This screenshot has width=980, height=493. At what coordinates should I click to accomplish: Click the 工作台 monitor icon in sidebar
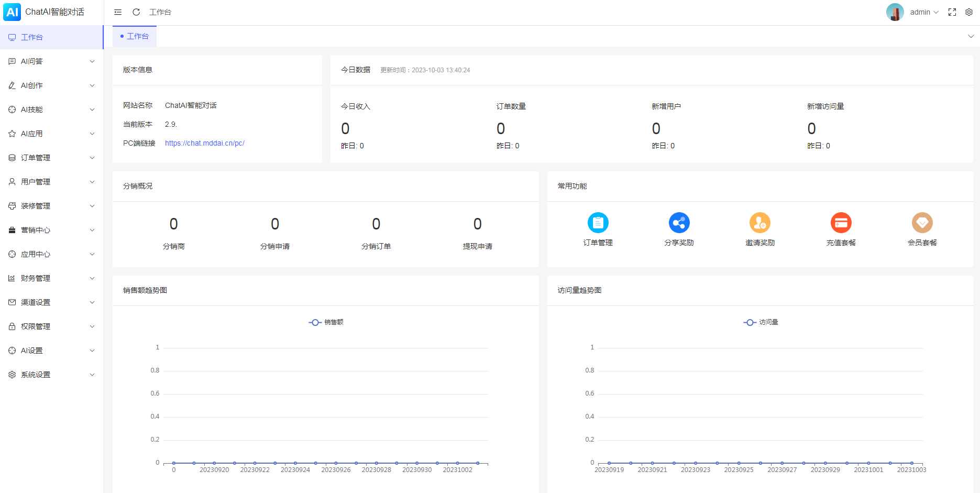pyautogui.click(x=11, y=37)
